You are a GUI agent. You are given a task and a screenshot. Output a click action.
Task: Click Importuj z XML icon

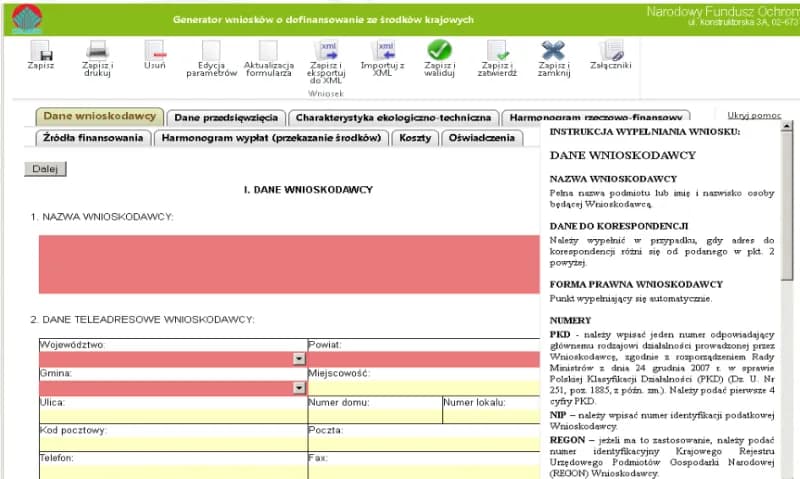pos(383,51)
